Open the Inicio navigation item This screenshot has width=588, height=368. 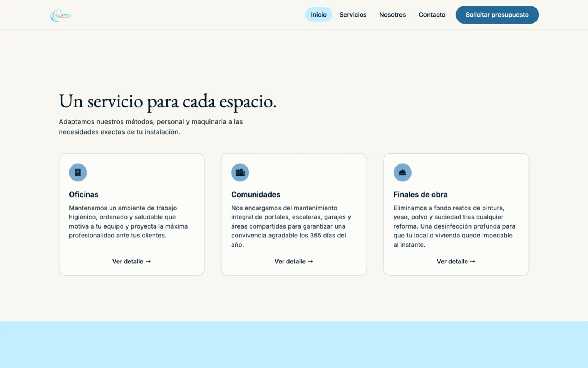coord(319,15)
